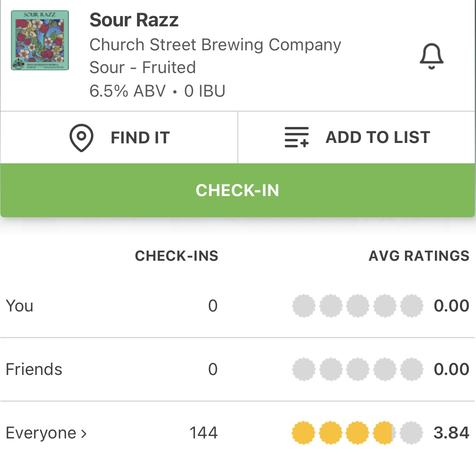Tap the 144 check-ins count
Image resolution: width=476 pixels, height=460 pixels.
pyautogui.click(x=203, y=433)
